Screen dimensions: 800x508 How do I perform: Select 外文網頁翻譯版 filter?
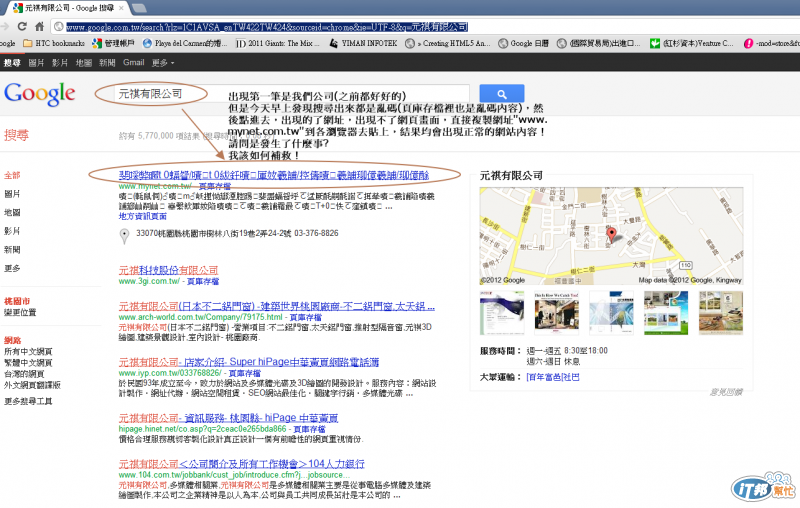[32, 385]
